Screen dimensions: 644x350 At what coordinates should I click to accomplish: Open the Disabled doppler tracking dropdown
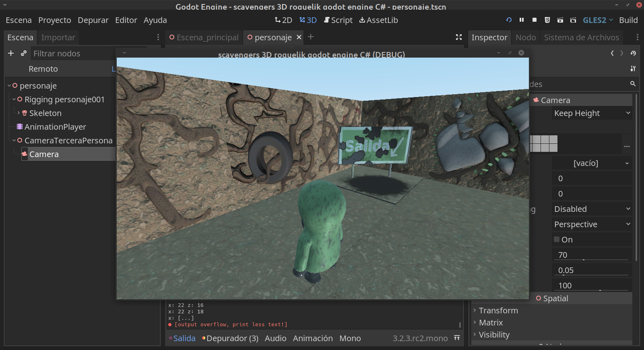coord(592,209)
